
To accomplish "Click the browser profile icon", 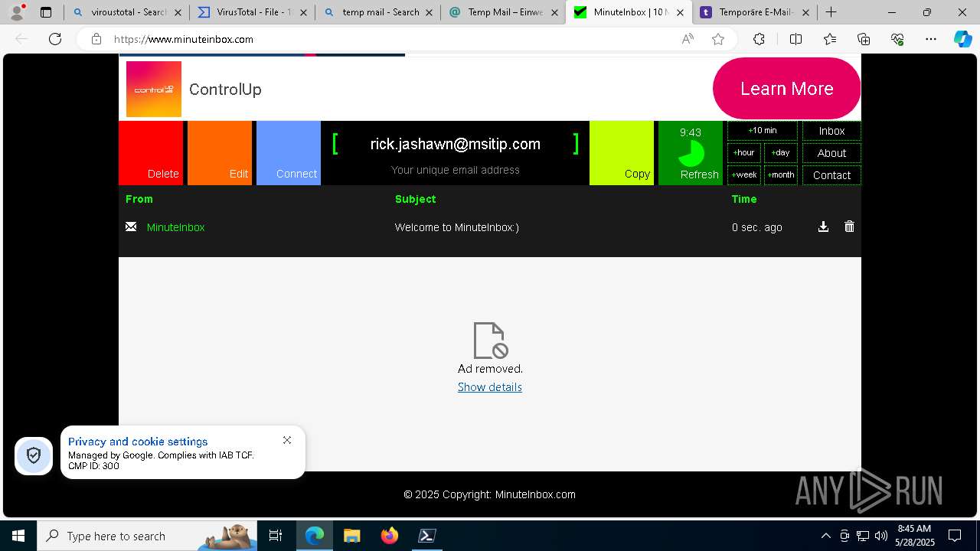I will (x=17, y=12).
